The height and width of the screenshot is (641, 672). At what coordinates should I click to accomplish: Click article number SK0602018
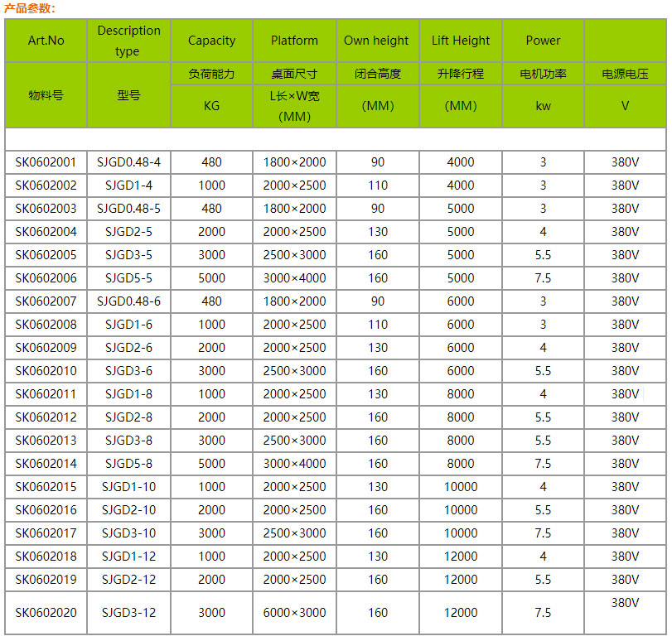[x=46, y=557]
